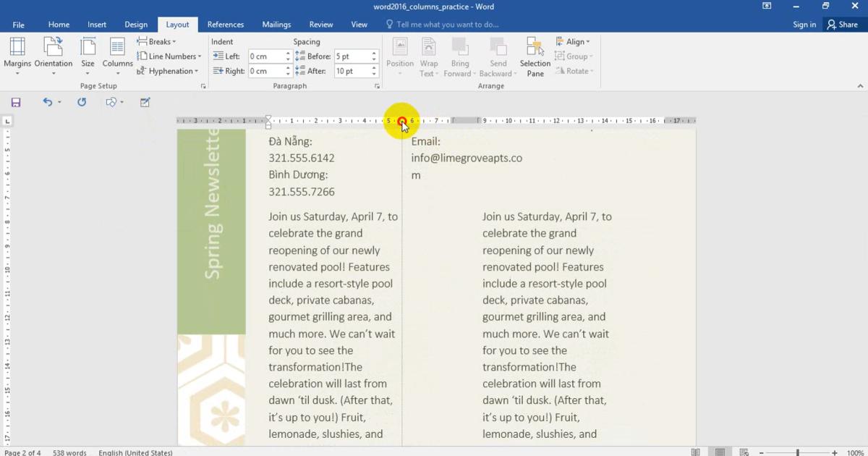Click the Wrap Text button

429,56
